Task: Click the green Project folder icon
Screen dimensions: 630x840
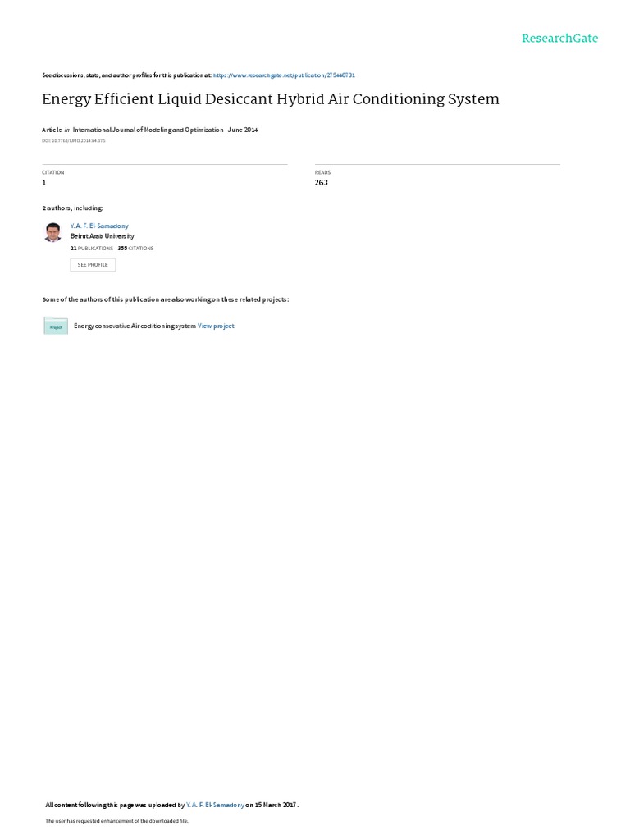Action: click(56, 326)
